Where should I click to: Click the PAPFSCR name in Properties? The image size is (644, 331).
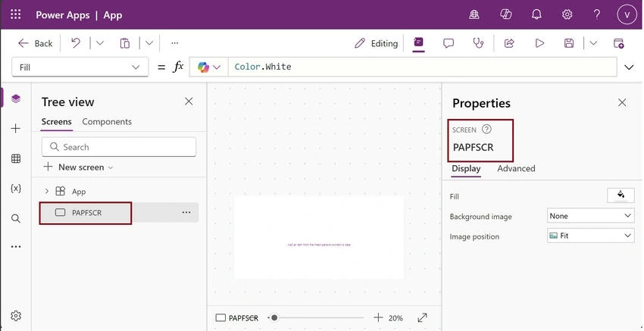point(473,148)
